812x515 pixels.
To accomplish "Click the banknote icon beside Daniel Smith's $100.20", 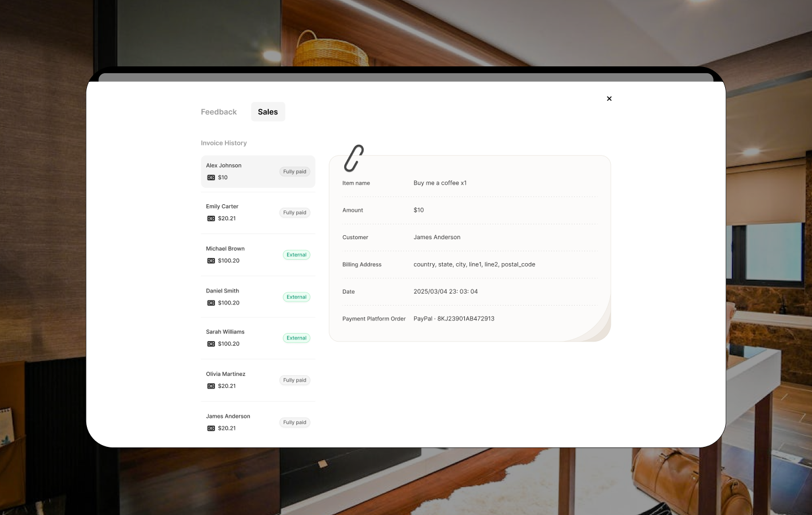I will point(211,303).
